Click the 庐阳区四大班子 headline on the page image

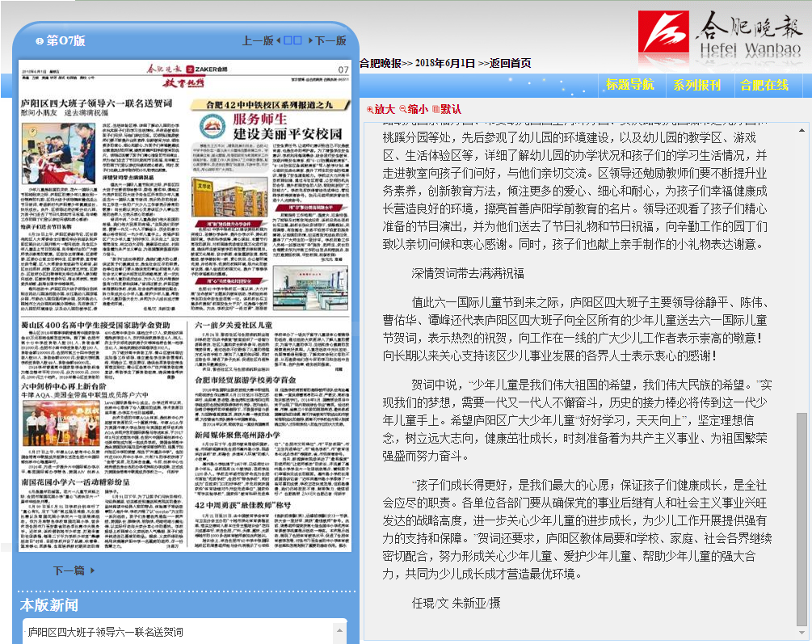(96, 103)
